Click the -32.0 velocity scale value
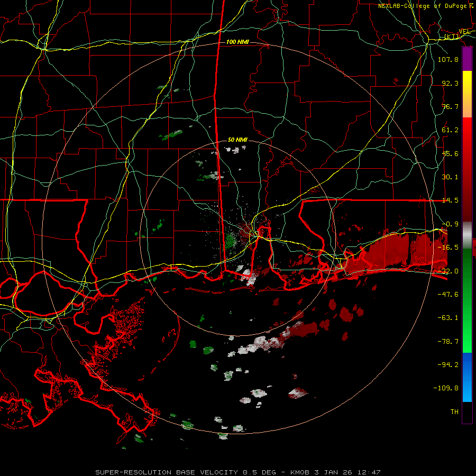The image size is (476, 476). tap(448, 271)
